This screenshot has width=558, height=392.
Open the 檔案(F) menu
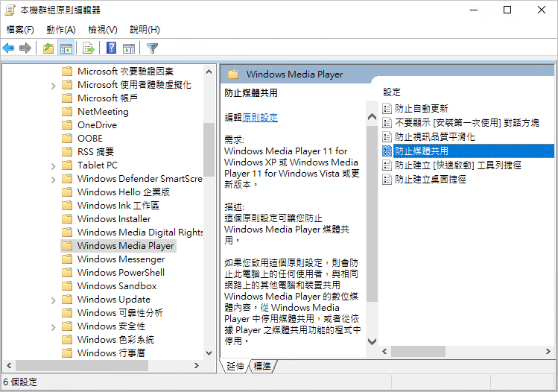(20, 30)
